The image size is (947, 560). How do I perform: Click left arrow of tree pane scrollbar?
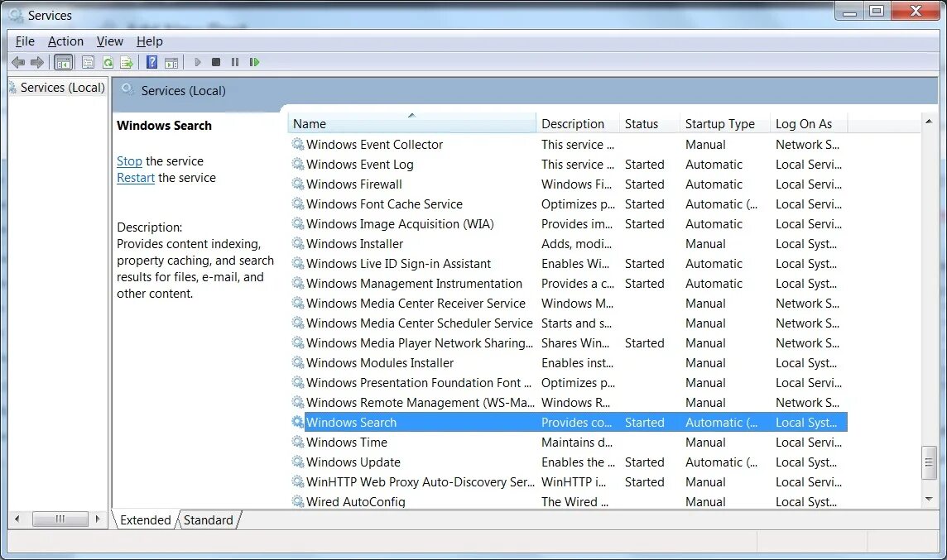tap(17, 519)
